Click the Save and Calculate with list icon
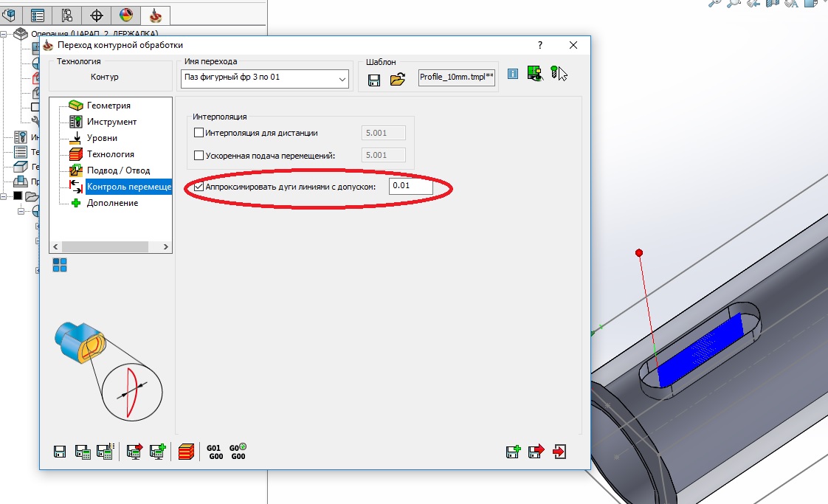The height and width of the screenshot is (504, 828). click(106, 451)
